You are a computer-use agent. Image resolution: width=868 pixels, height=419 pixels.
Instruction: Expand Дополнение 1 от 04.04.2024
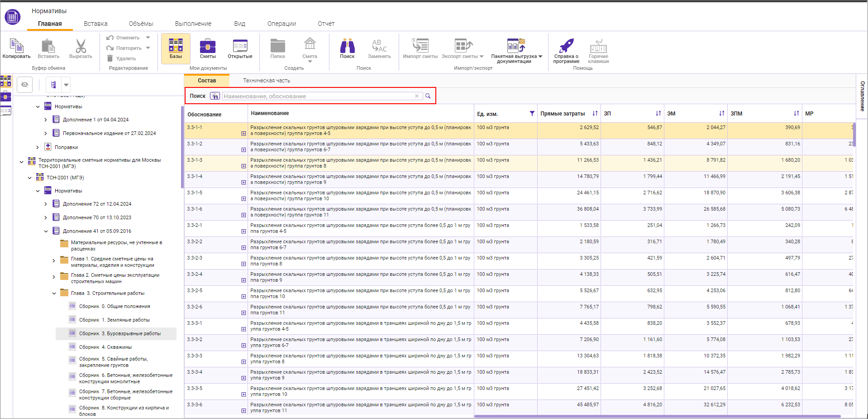[x=46, y=120]
